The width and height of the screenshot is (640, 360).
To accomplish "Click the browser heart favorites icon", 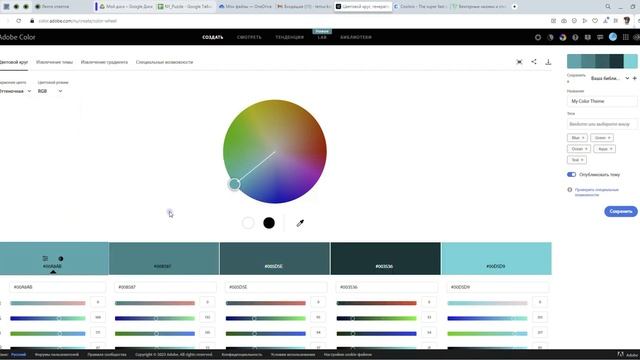I will 595,21.
